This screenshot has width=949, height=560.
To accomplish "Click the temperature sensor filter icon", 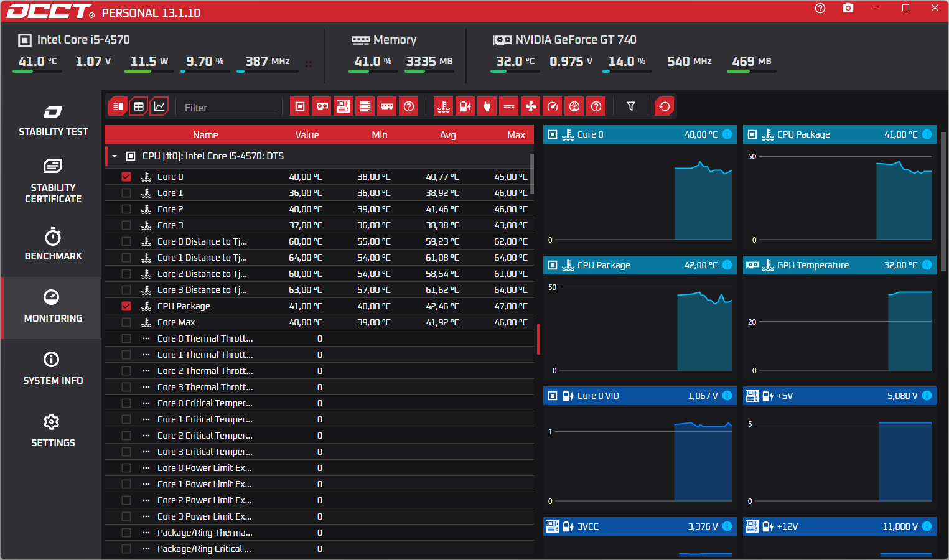I will point(444,106).
